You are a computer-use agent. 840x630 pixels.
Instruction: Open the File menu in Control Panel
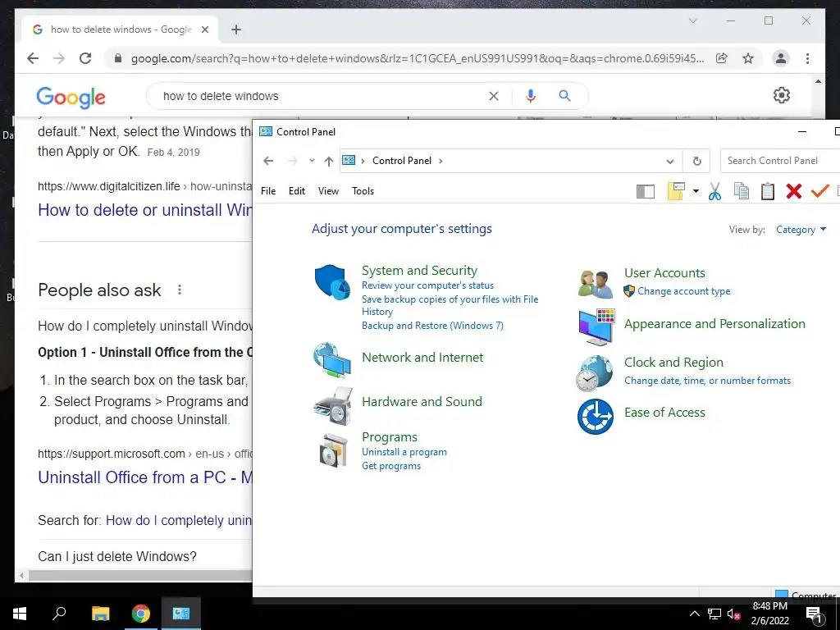[268, 190]
